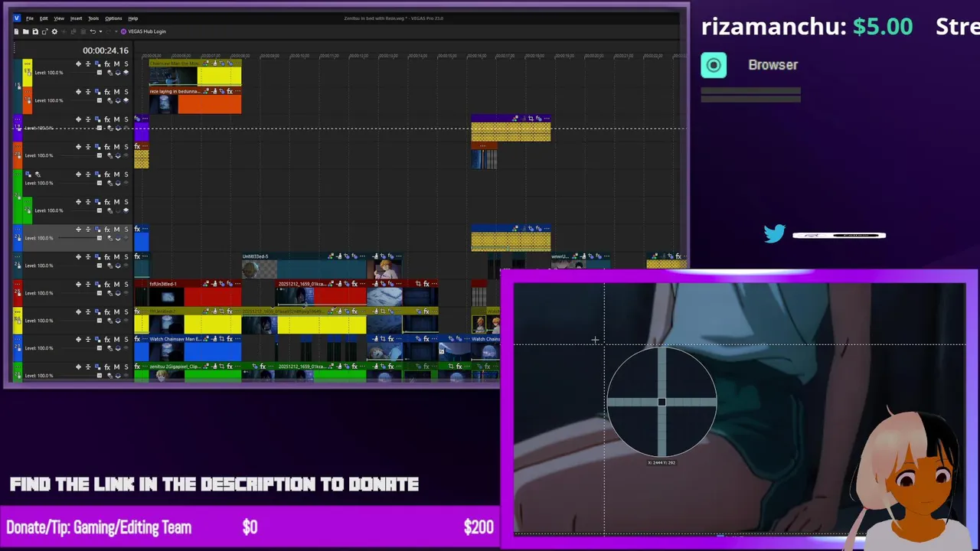Open the More menu on red track 25
Viewport: 980px width, 551px height.
[19, 285]
